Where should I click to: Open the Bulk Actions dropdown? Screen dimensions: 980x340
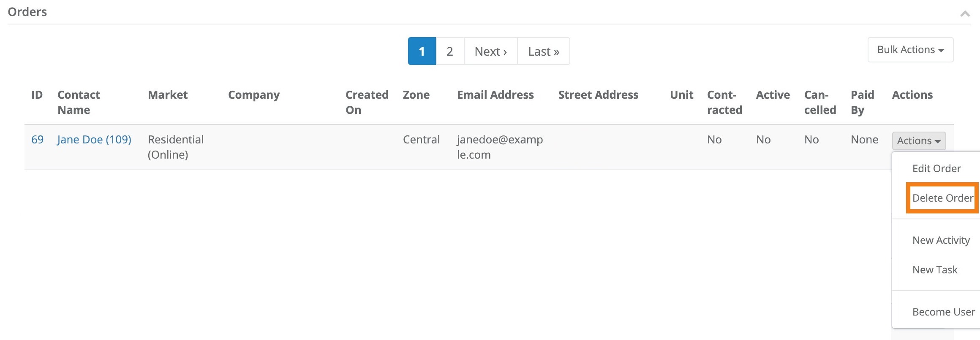tap(910, 49)
